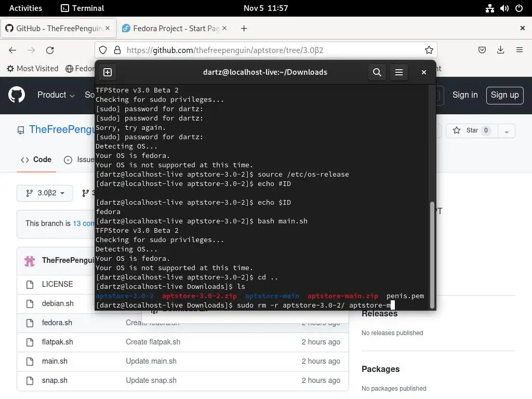Image resolution: width=532 pixels, height=399 pixels.
Task: Click the Firefox forward arrow
Action: [x=31, y=50]
